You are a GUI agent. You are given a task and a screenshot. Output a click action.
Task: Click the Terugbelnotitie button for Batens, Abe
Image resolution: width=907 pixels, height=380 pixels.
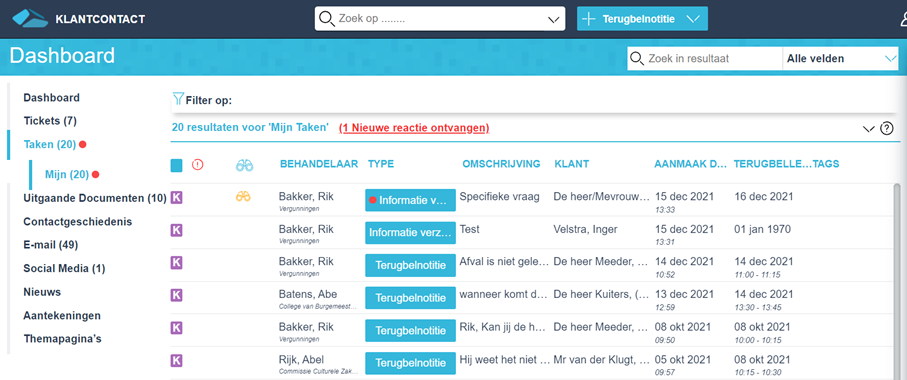410,298
